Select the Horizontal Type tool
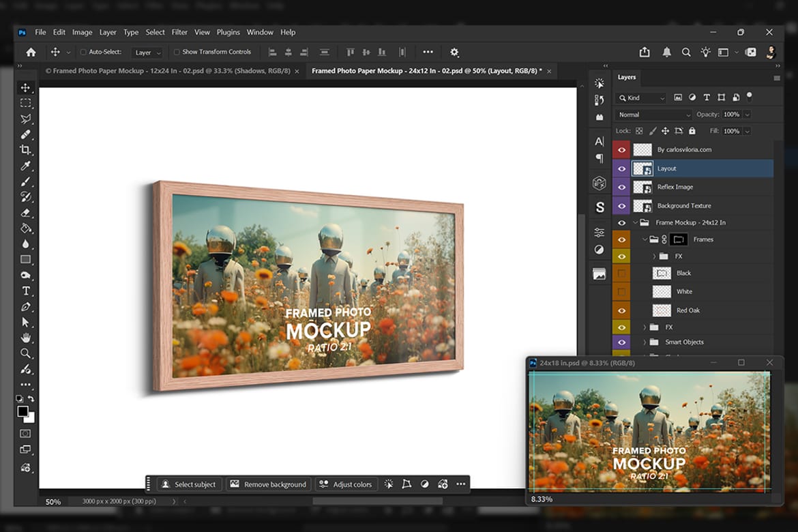The height and width of the screenshot is (532, 798). coord(25,291)
